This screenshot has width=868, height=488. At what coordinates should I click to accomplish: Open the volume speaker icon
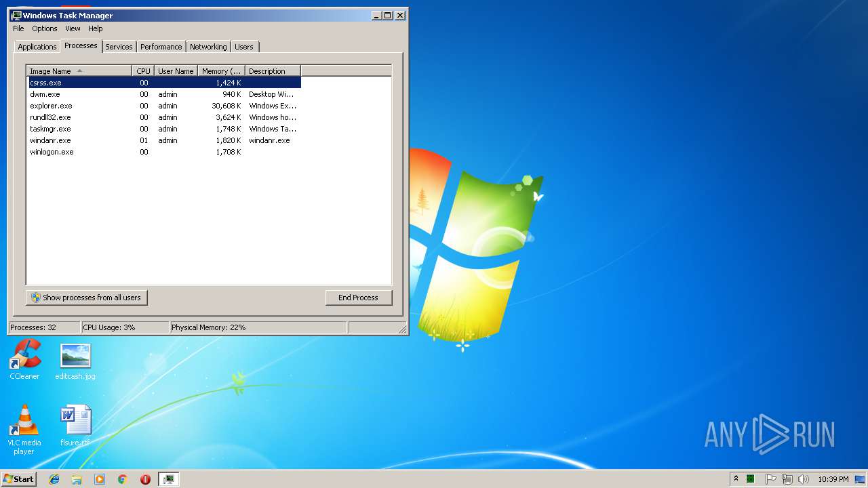pos(804,479)
